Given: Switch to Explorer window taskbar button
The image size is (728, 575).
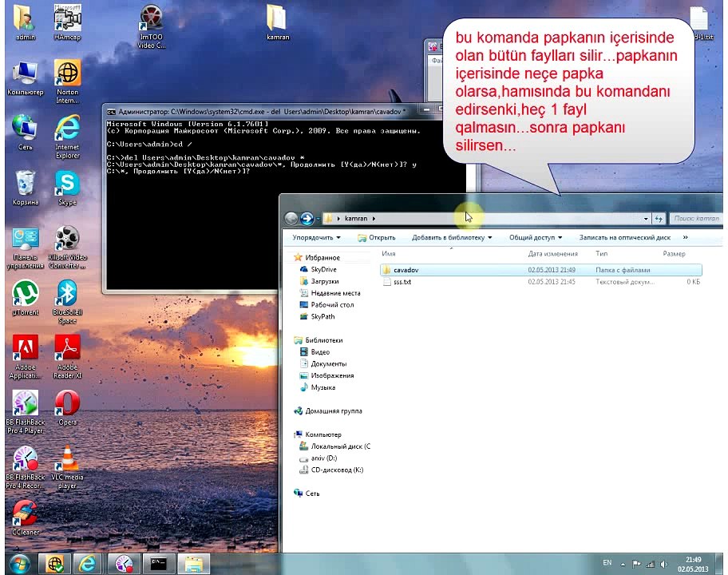Looking at the screenshot, I should pos(194,564).
